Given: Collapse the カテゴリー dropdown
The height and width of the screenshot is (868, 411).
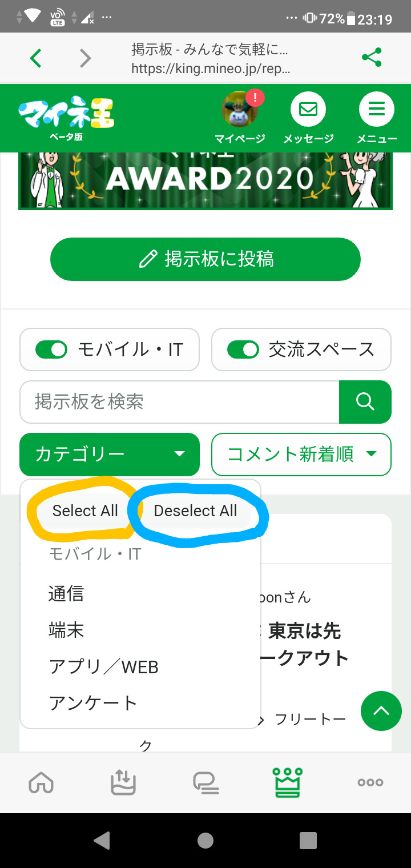Looking at the screenshot, I should [110, 454].
